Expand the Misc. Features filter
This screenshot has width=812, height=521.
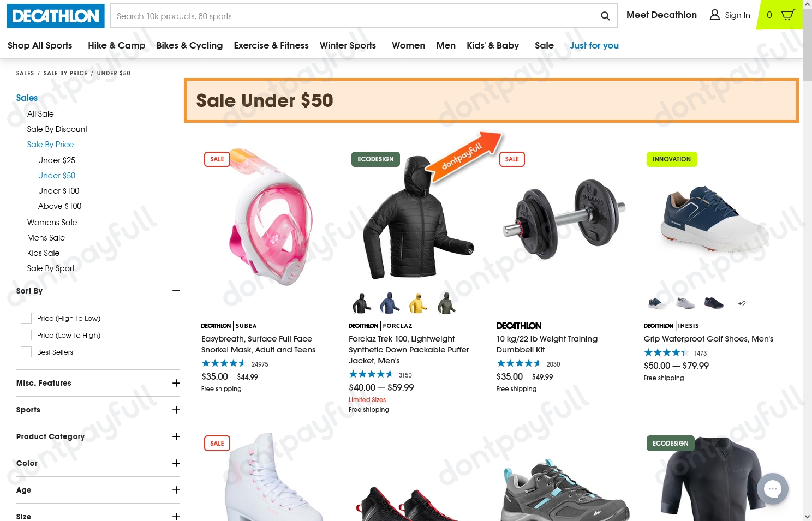tap(176, 383)
